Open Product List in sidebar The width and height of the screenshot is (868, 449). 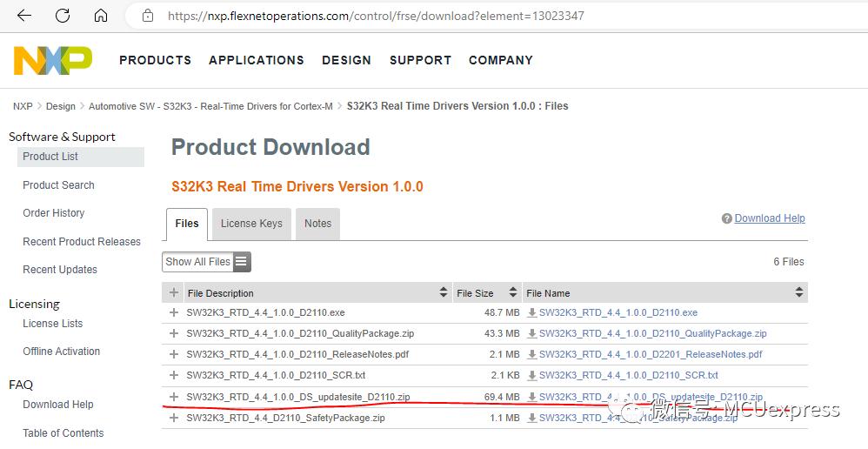tap(81, 157)
